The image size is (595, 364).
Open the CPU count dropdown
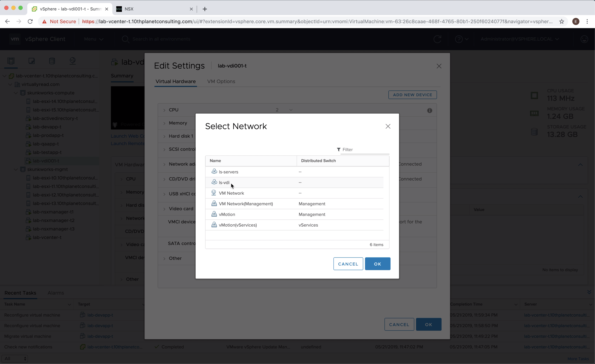[x=291, y=110]
